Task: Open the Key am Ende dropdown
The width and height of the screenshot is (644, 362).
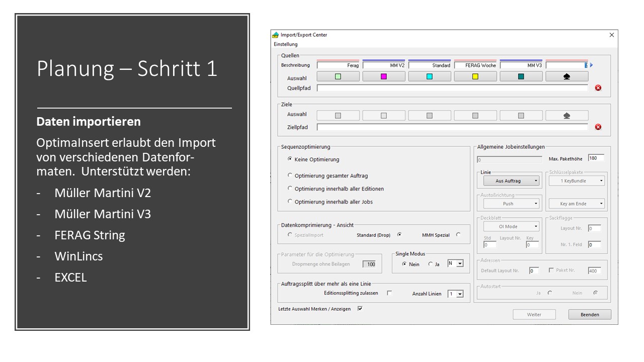Action: point(577,204)
